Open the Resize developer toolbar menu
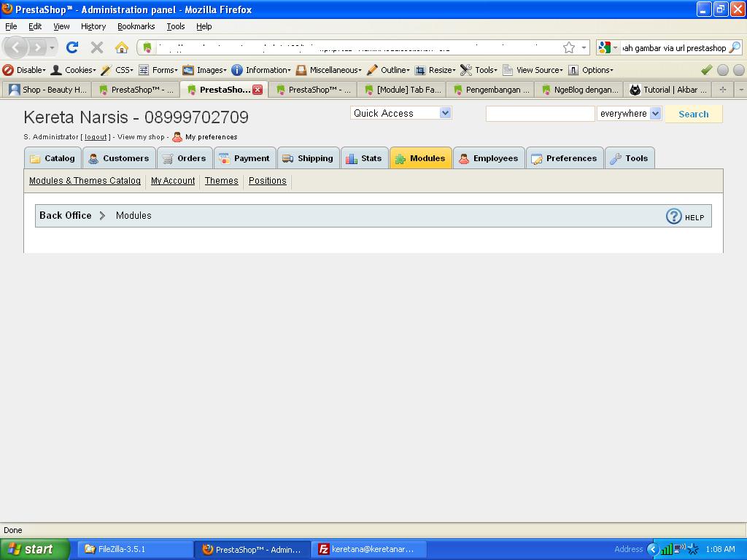 (x=435, y=70)
